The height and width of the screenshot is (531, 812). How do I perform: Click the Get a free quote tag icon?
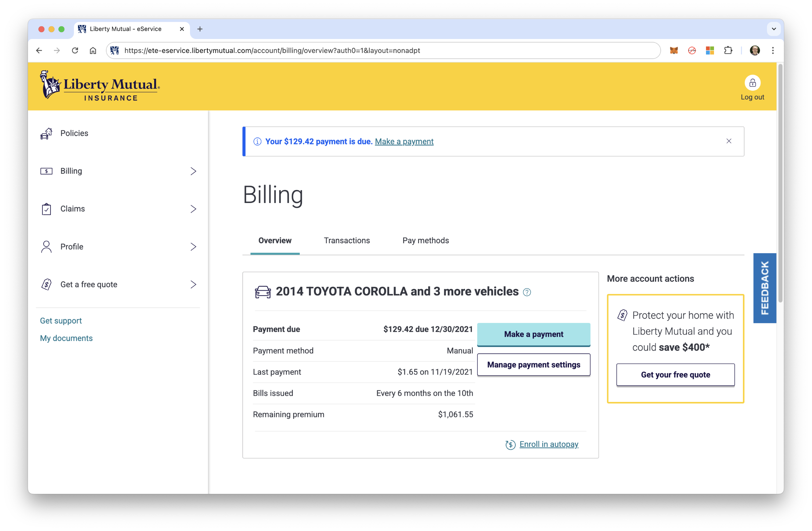tap(46, 285)
